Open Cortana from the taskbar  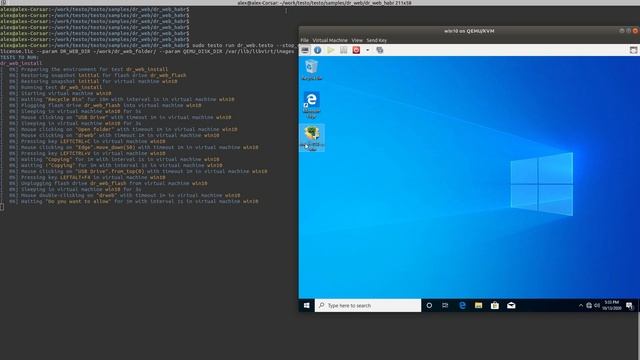pyautogui.click(x=429, y=305)
